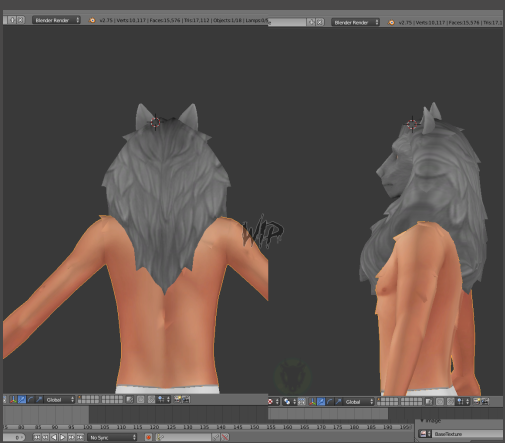The height and width of the screenshot is (443, 505).
Task: Toggle lock camera to scene in right viewport
Action: tap(429, 402)
